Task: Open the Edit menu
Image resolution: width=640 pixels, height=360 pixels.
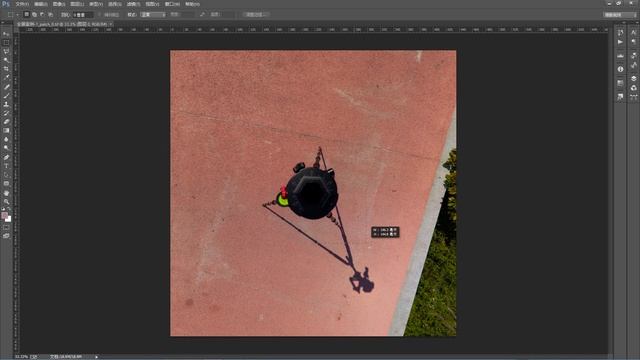Action: 41,4
